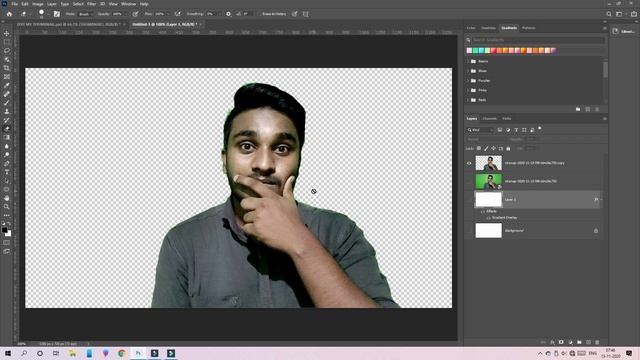Open Opacity value dropdown in options bar

[126, 14]
